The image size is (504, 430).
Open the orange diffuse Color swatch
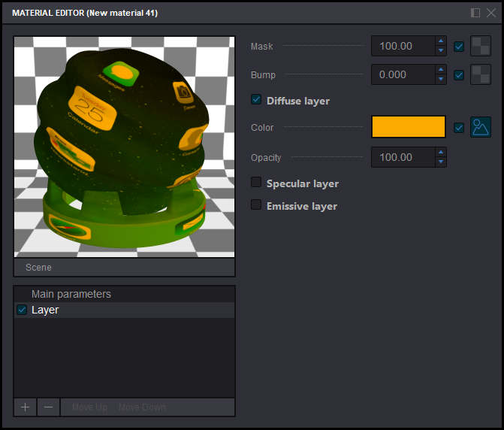[x=409, y=127]
